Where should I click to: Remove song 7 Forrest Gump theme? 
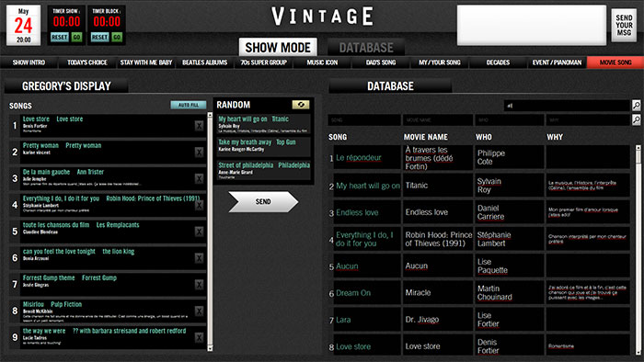click(x=200, y=285)
